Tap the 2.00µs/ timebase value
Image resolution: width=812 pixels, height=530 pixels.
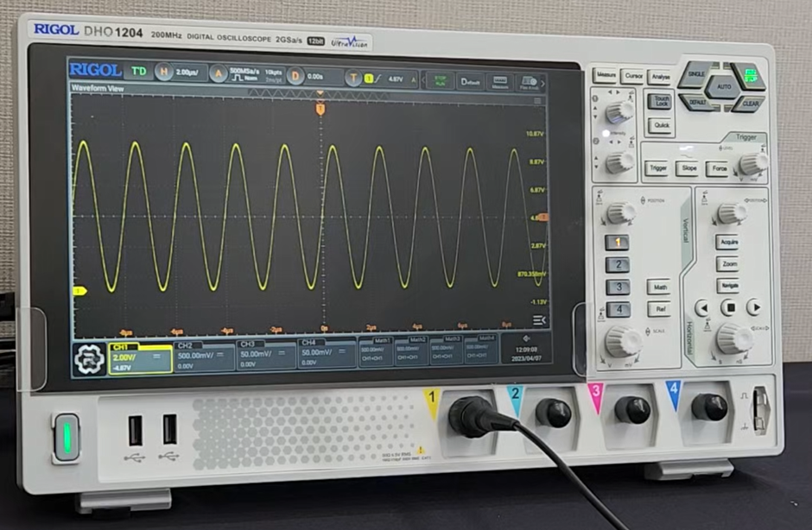(x=187, y=73)
